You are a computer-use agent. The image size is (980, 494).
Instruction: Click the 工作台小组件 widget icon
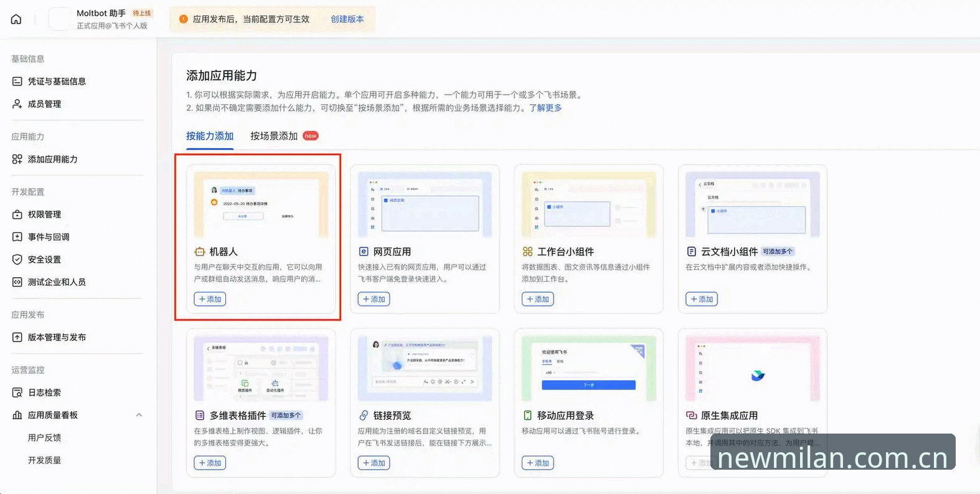(527, 252)
